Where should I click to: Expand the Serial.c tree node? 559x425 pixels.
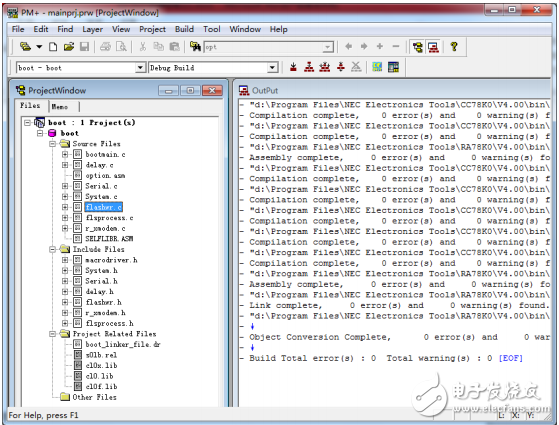65,186
